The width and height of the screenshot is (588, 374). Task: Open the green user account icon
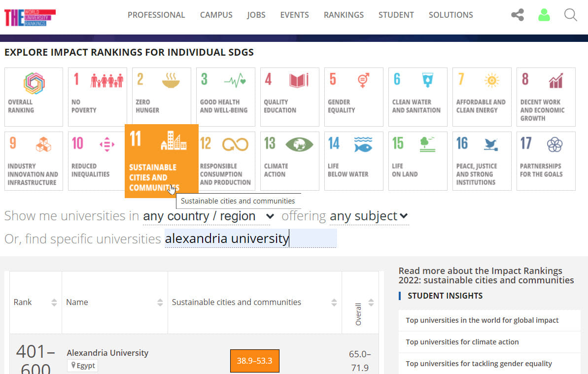(x=544, y=15)
